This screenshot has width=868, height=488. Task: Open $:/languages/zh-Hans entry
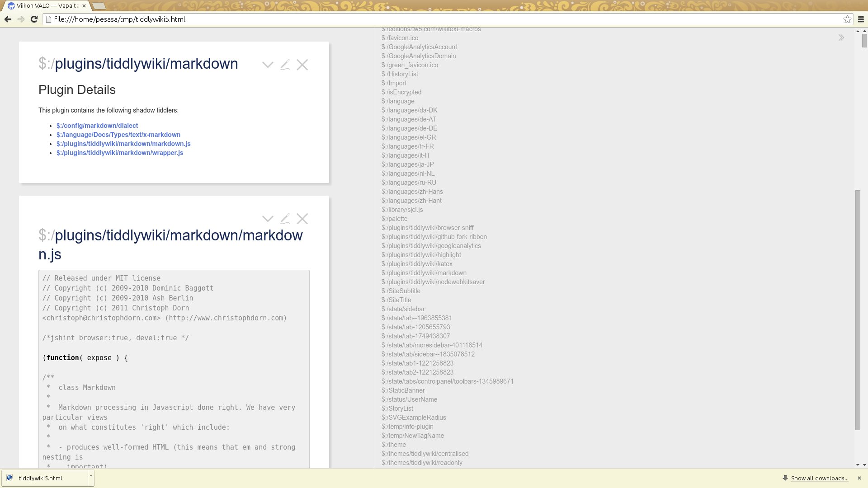pos(412,192)
